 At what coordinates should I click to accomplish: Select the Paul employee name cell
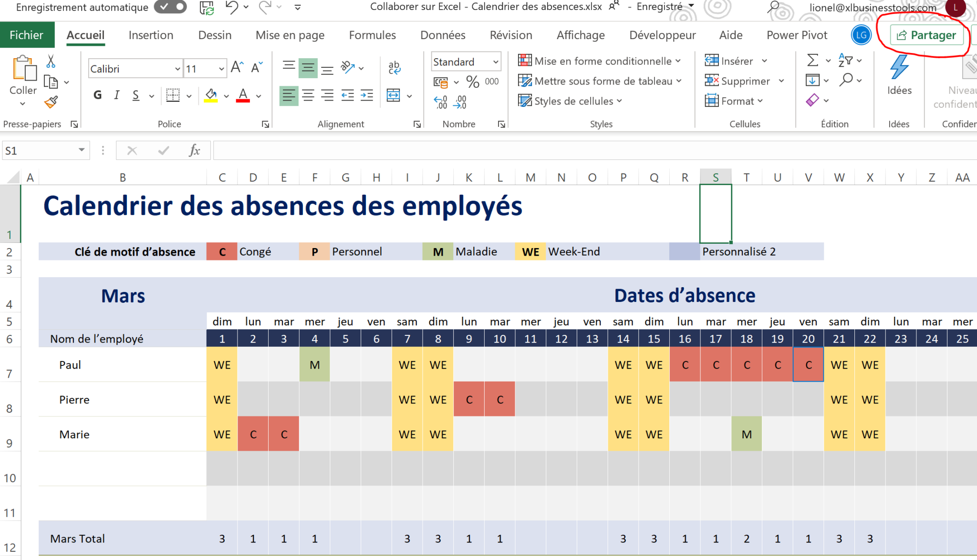123,365
